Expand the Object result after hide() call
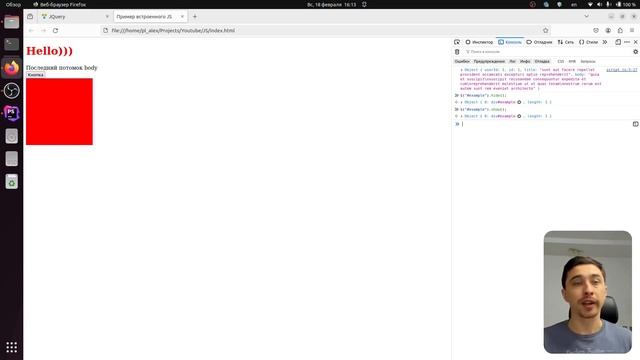 [462, 102]
